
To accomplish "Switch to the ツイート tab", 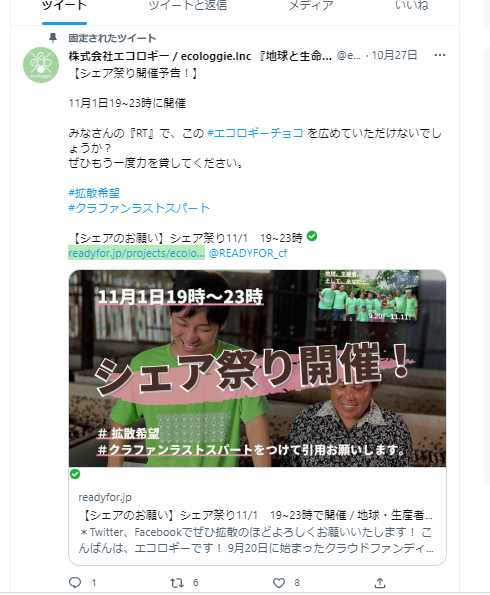I will click(64, 5).
